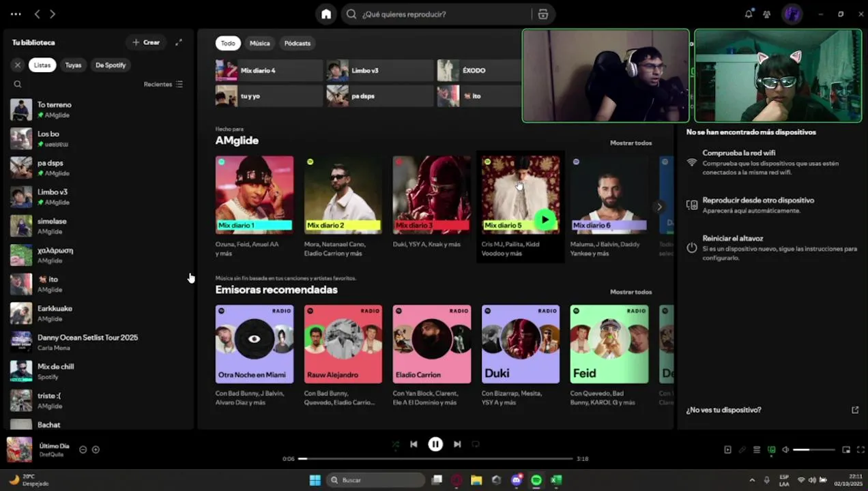Open Mix de chill playlist in the library
Viewport: 868px width, 491px height.
point(99,372)
